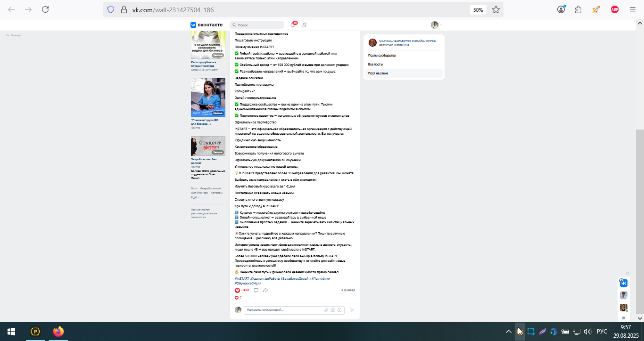
Task: Click the 50% zoom indicator in address bar
Action: coord(478,9)
